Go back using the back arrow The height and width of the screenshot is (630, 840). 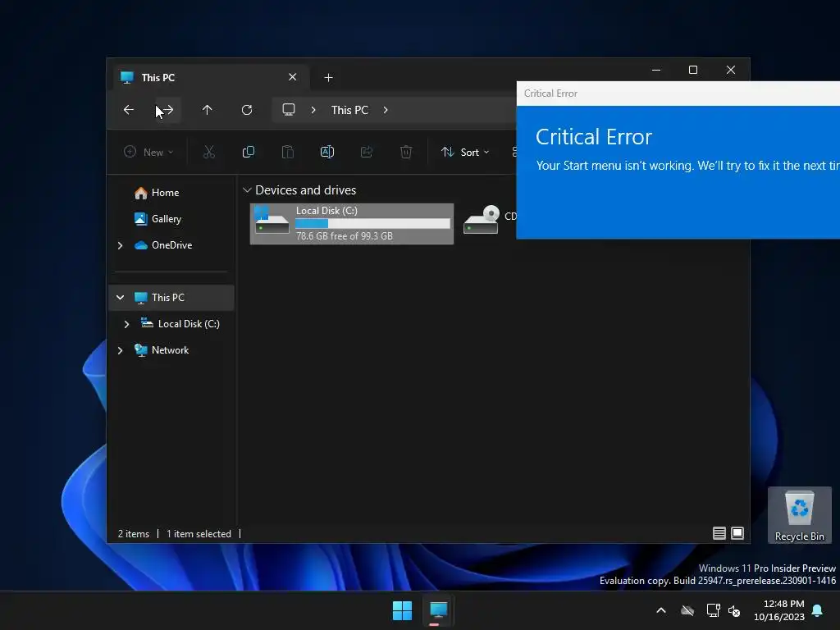click(x=129, y=110)
